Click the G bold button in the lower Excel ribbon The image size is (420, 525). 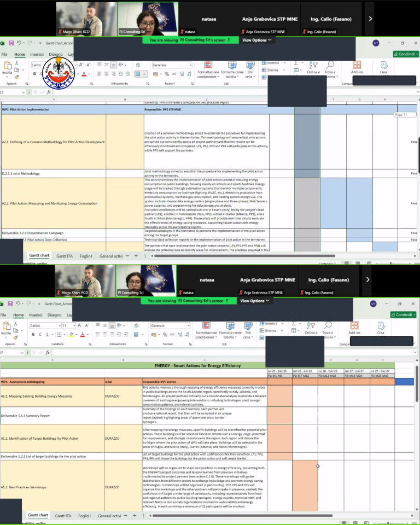pos(33,334)
